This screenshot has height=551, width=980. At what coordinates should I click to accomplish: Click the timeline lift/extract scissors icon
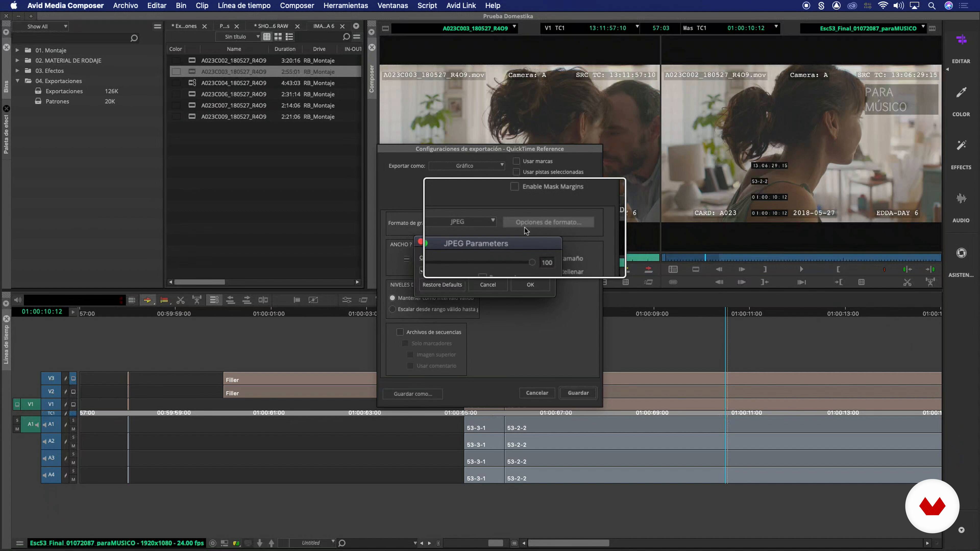pyautogui.click(x=180, y=300)
